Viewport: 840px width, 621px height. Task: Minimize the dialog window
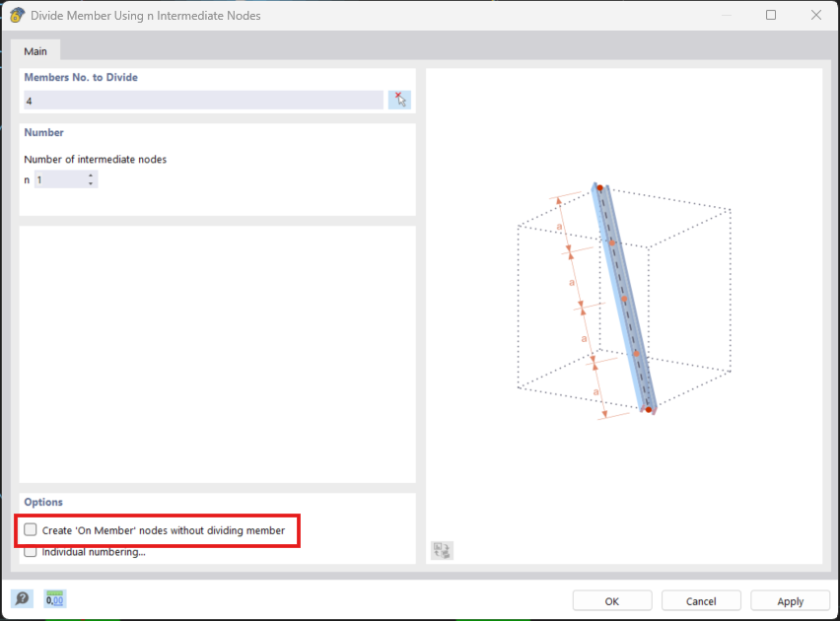[726, 15]
